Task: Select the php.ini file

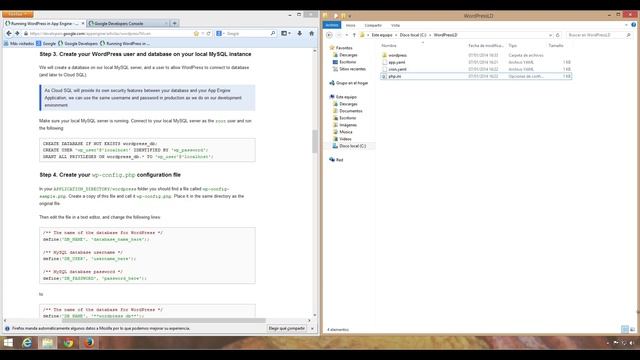Action: pyautogui.click(x=394, y=76)
